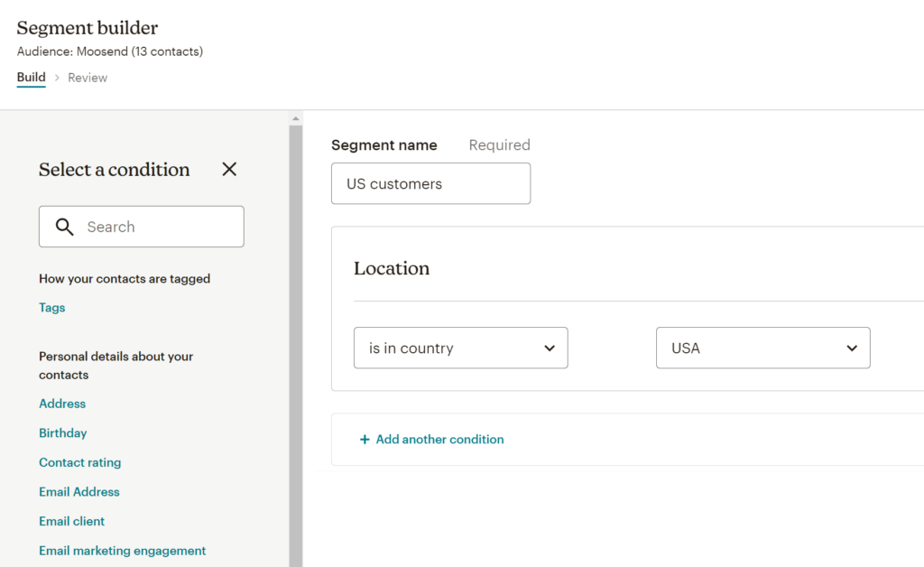This screenshot has width=924, height=567.
Task: Click the Audience Moosend label
Action: (x=110, y=51)
